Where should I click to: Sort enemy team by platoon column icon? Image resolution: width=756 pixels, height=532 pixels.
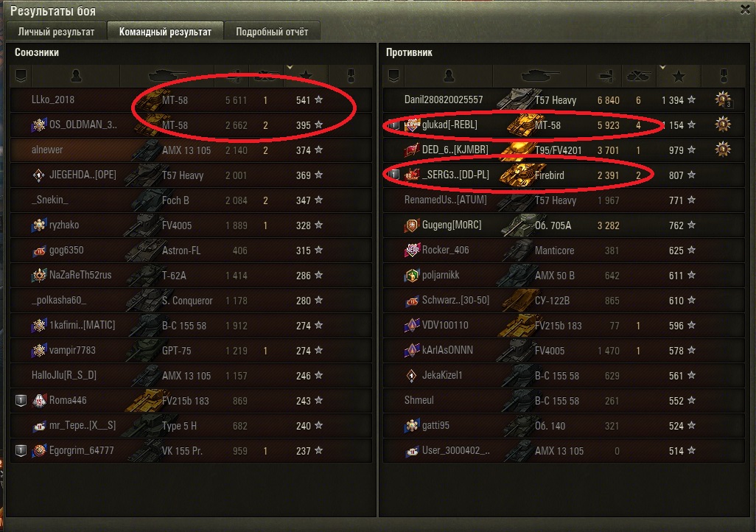[x=394, y=76]
